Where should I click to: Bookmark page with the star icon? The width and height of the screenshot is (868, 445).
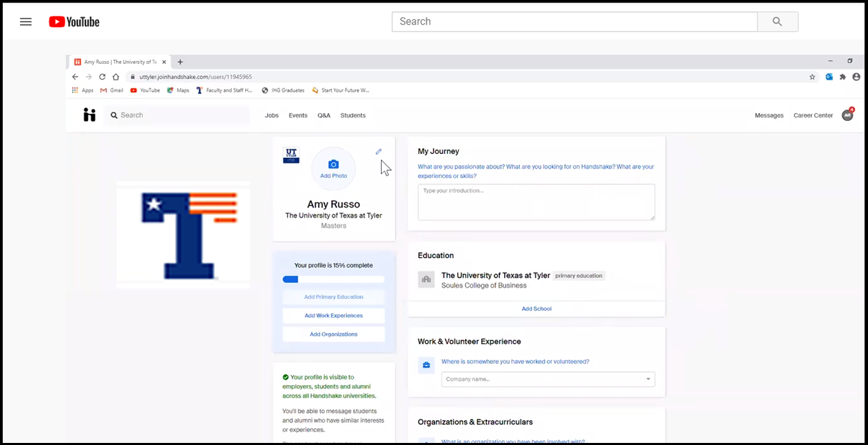(812, 77)
